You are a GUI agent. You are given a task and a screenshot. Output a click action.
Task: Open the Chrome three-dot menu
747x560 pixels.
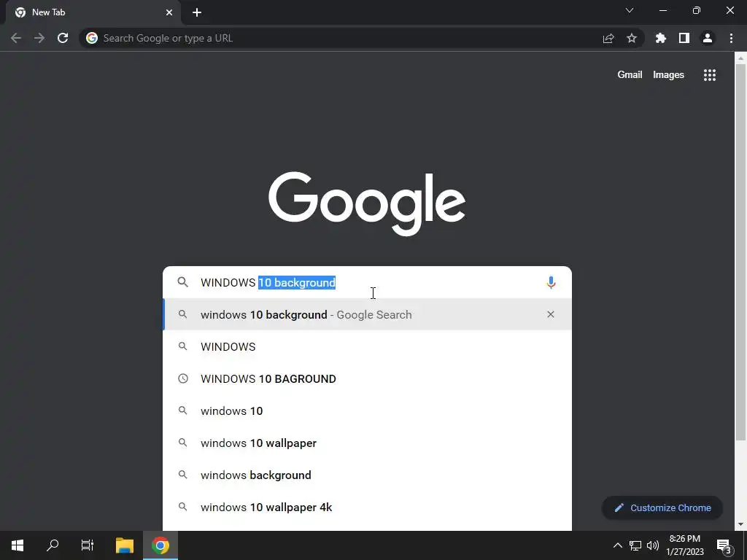click(x=731, y=38)
